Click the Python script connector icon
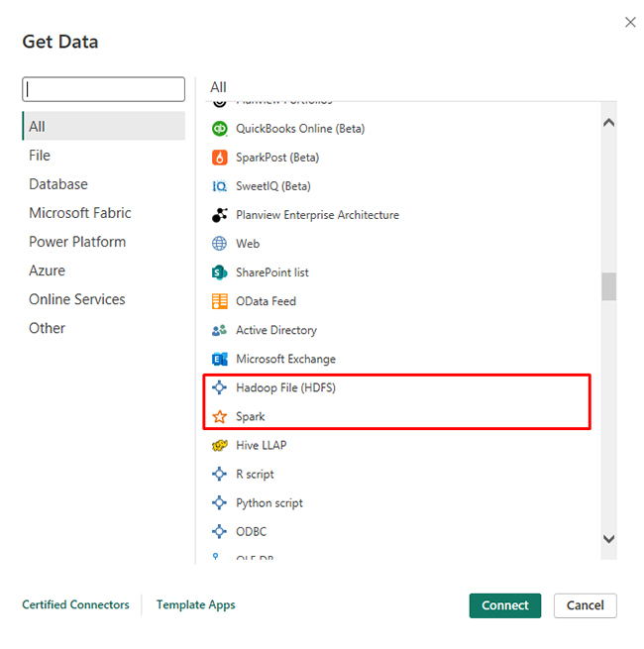 pos(219,503)
